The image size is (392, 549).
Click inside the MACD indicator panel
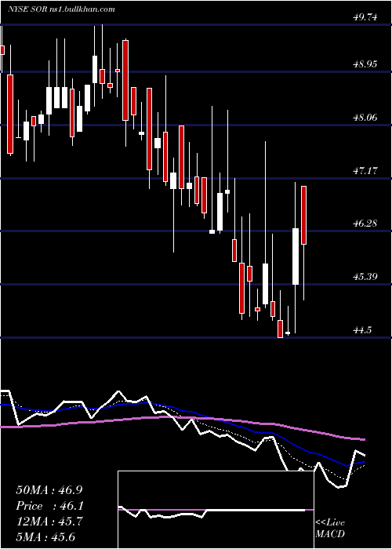[216, 510]
